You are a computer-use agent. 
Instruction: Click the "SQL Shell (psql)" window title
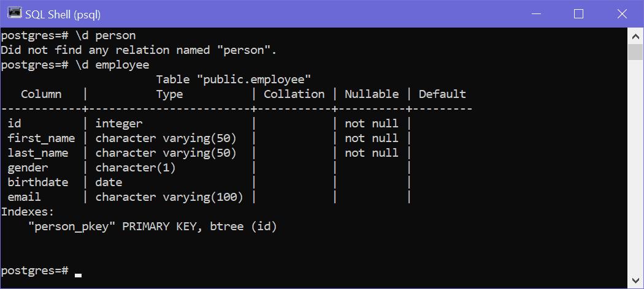(x=64, y=13)
